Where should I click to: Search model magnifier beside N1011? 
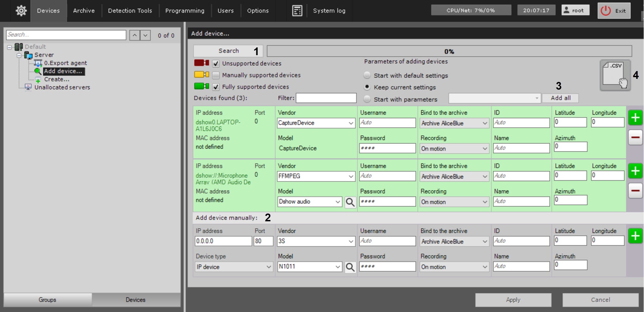tap(350, 267)
